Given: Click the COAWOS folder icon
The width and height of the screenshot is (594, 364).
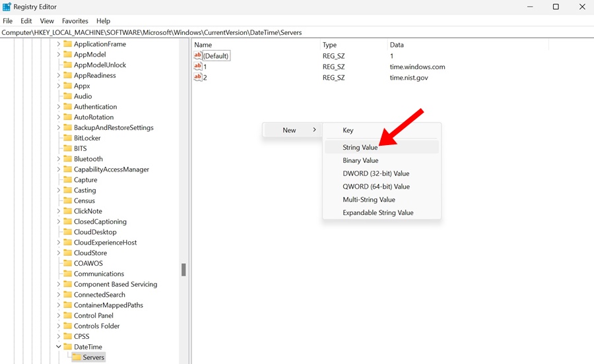Looking at the screenshot, I should click(x=68, y=263).
